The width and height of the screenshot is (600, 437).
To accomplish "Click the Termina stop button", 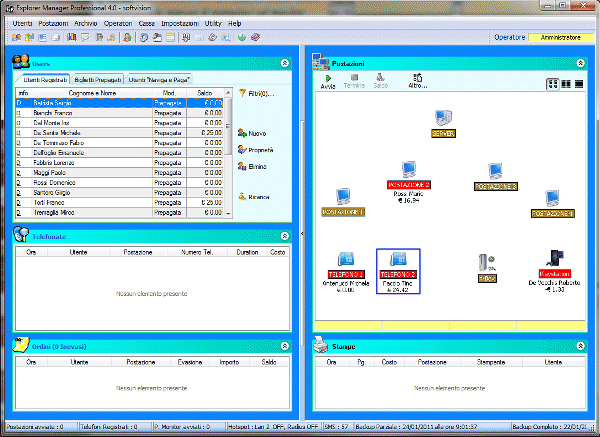I will tap(354, 82).
